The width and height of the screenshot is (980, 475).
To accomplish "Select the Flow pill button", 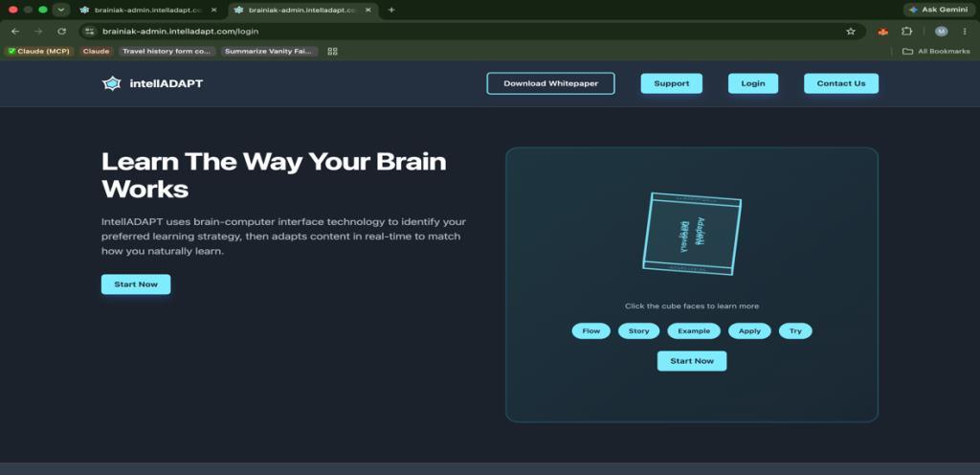I will [x=590, y=331].
